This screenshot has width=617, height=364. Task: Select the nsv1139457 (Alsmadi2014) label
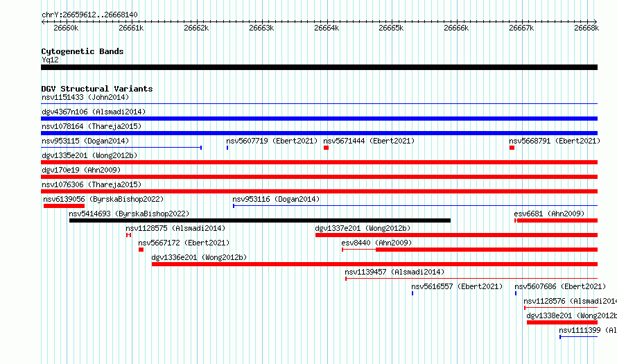(x=394, y=272)
